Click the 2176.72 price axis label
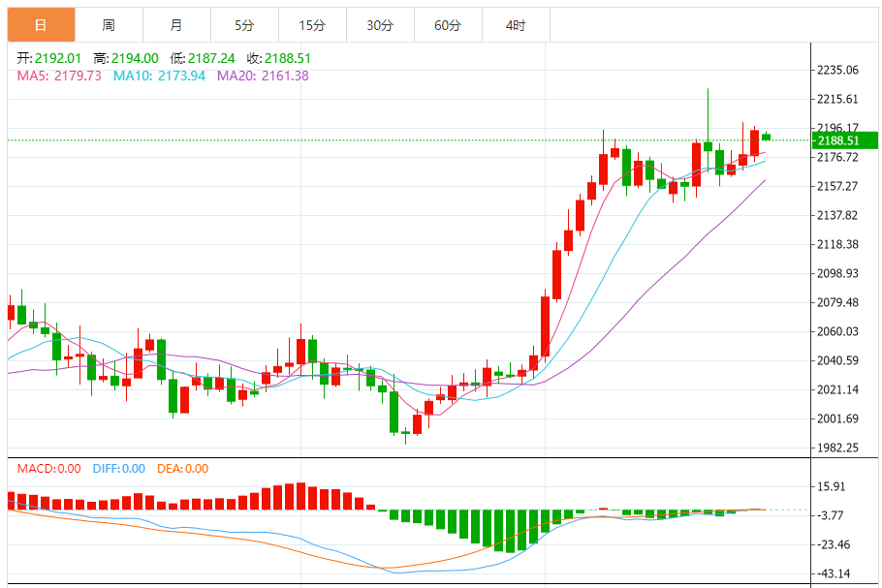Image resolution: width=882 pixels, height=588 pixels. (837, 157)
